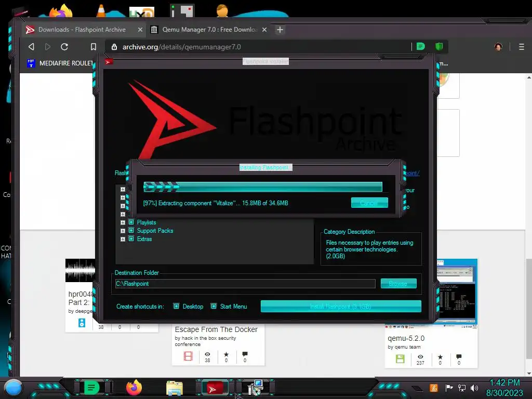Click Flashpoint icon in installer title bar
Viewport: 532px width, 399px height.
(x=109, y=62)
